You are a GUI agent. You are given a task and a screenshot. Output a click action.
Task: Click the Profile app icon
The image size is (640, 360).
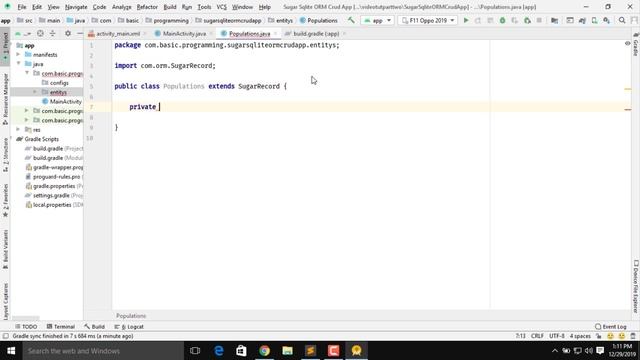(x=527, y=20)
